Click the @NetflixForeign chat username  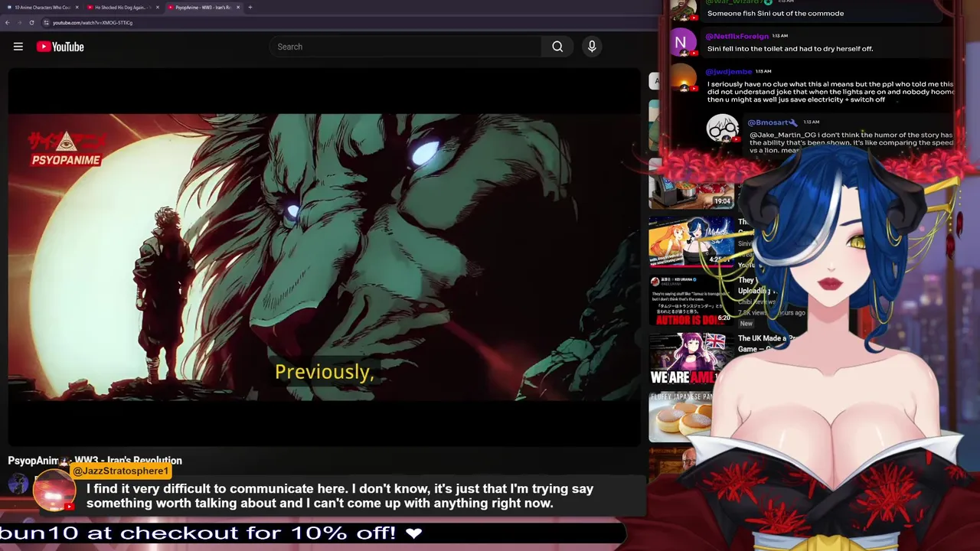coord(737,36)
